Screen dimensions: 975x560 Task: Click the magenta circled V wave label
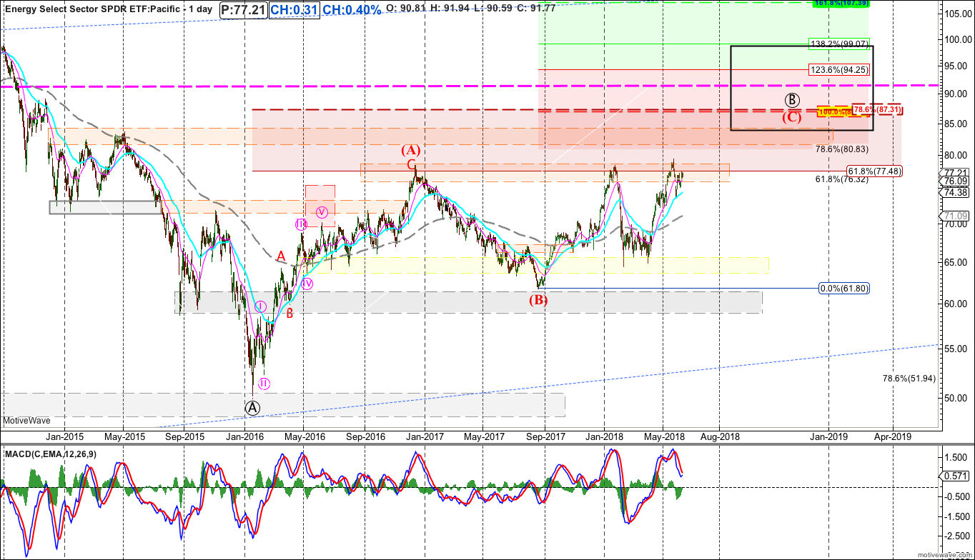(x=322, y=211)
